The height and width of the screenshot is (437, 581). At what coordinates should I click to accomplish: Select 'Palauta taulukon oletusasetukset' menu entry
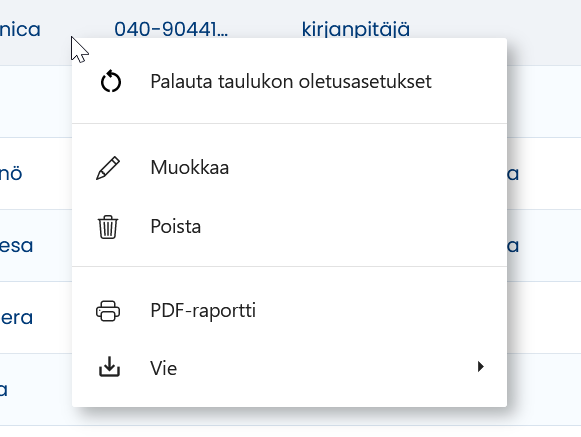click(289, 82)
